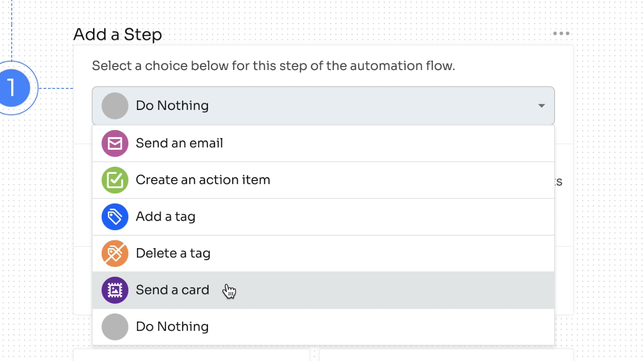Click the purple envelope icon for Send an email
This screenshot has width=644, height=361.
click(x=115, y=143)
